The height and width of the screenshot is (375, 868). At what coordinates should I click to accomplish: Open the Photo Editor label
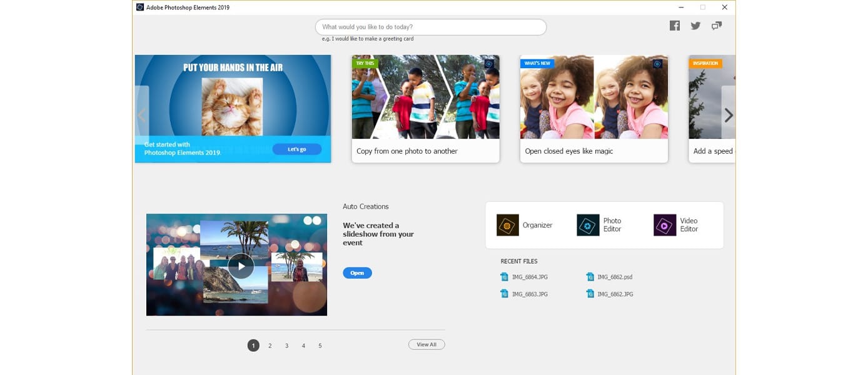[612, 225]
